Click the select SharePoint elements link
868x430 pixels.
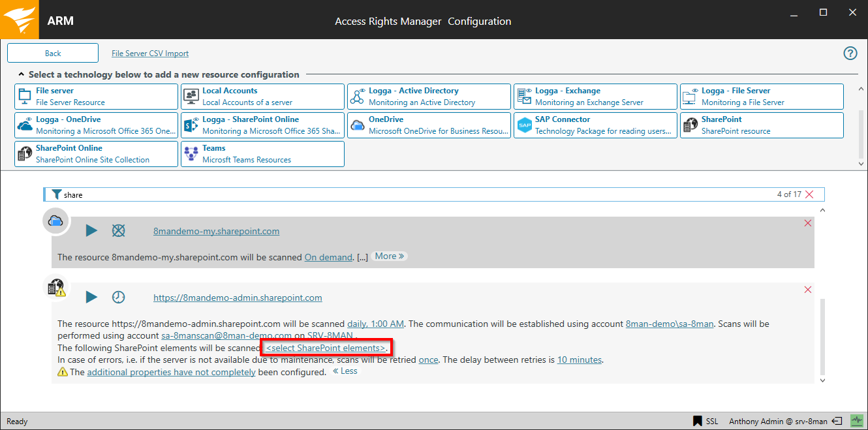coord(326,348)
